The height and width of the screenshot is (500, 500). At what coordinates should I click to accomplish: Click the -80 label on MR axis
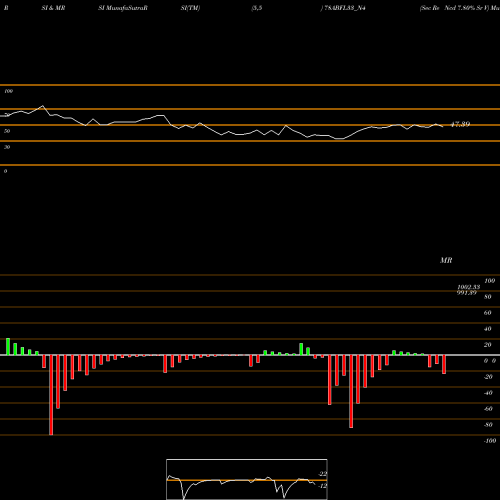pos(488,425)
